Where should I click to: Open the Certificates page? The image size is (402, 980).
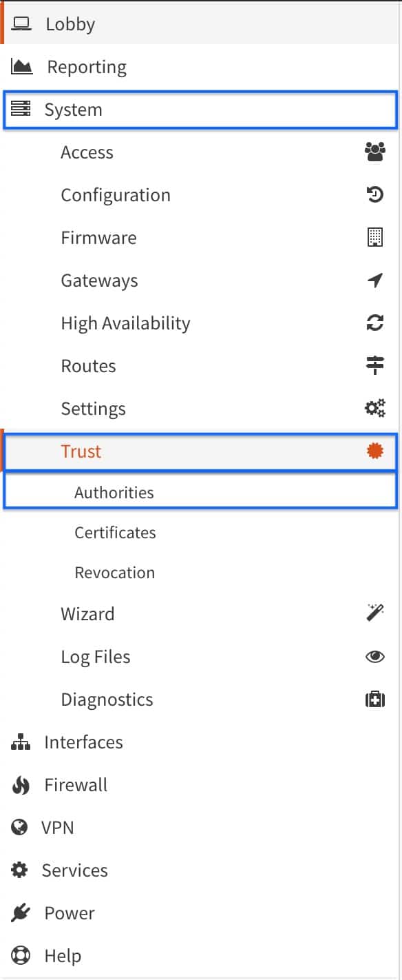coord(116,533)
